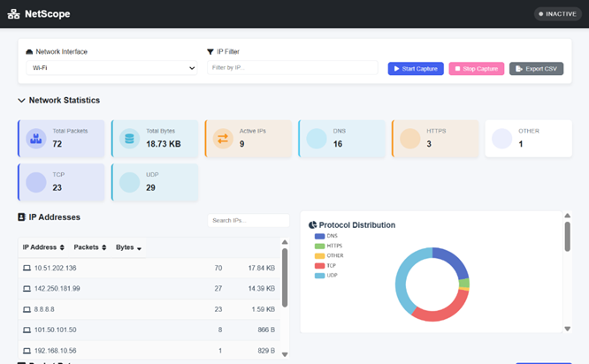Click the laptop icon beside 10.51.202.136
The width and height of the screenshot is (589, 364).
click(x=26, y=268)
